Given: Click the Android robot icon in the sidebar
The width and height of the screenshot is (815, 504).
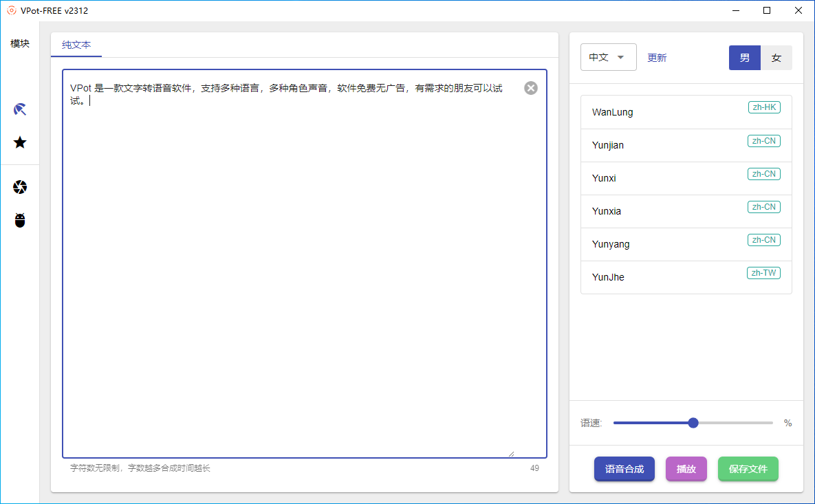Looking at the screenshot, I should (x=20, y=220).
